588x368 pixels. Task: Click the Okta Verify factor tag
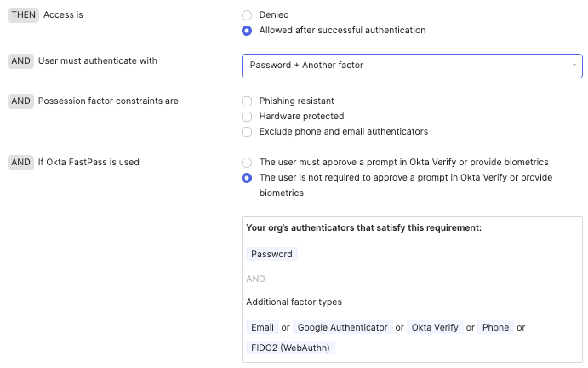click(435, 327)
